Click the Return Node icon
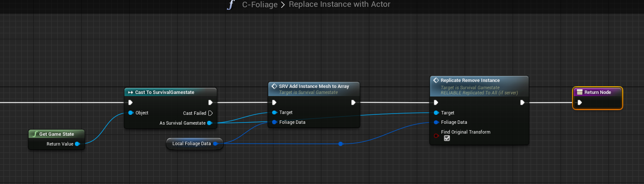The image size is (644, 184). tap(579, 92)
